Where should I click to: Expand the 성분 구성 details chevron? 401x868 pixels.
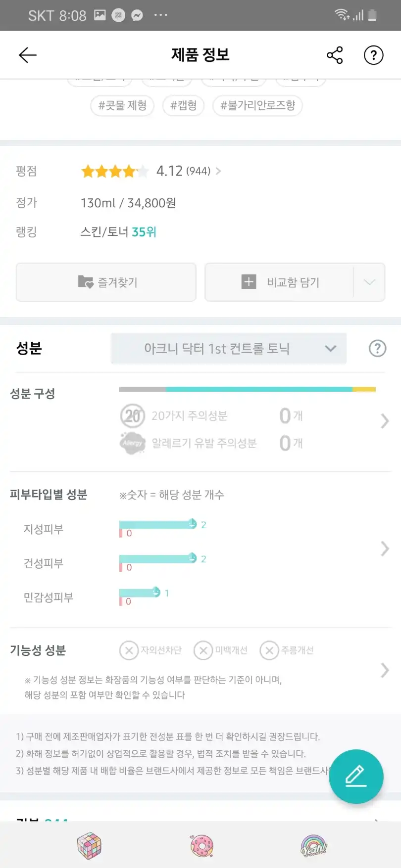[x=385, y=421]
